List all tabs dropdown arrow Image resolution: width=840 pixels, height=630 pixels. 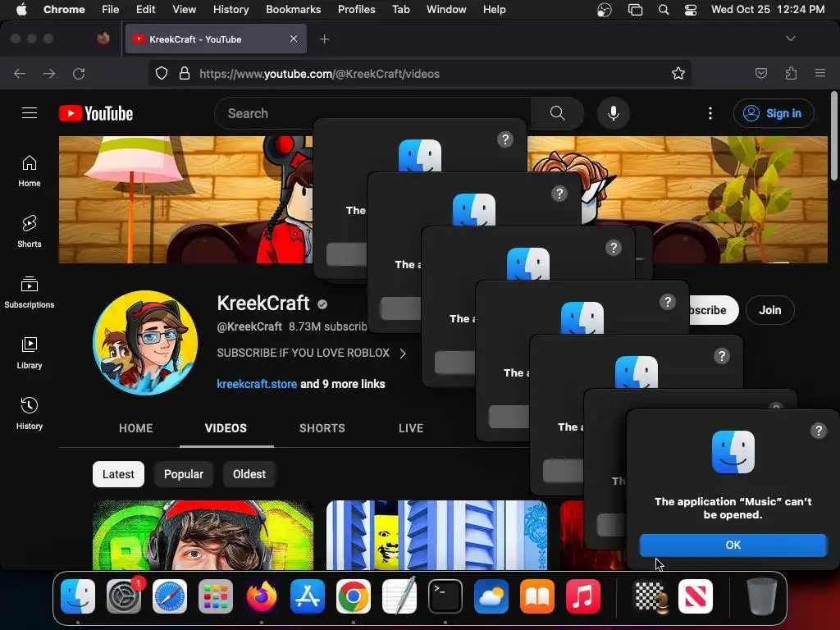click(791, 39)
